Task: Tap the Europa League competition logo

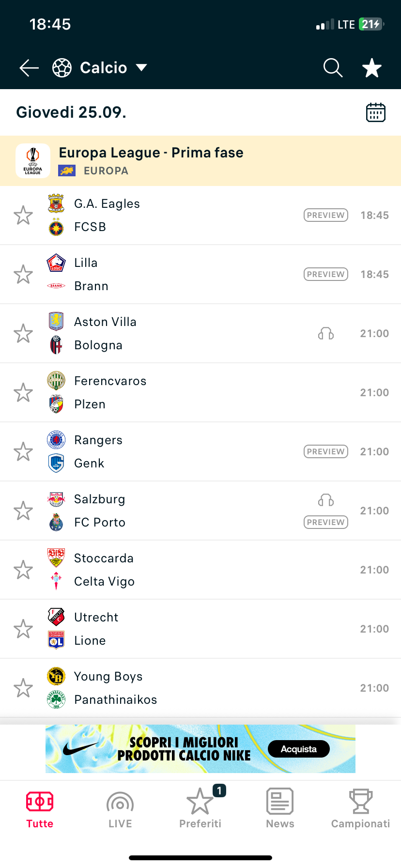Action: 33,161
